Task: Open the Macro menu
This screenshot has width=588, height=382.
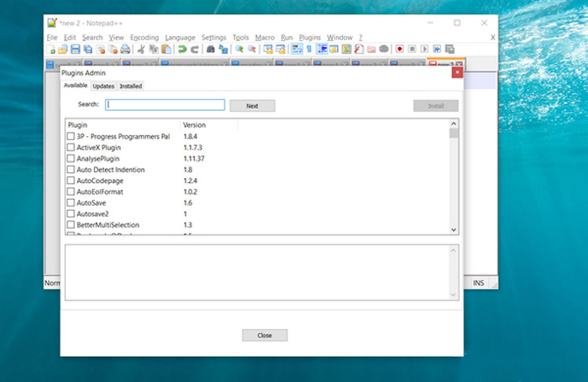Action: coord(265,38)
